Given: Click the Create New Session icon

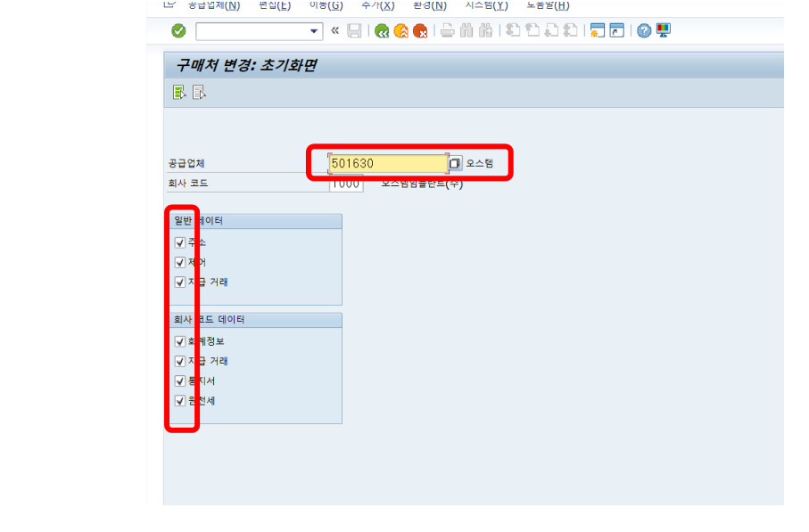Looking at the screenshot, I should [x=597, y=31].
